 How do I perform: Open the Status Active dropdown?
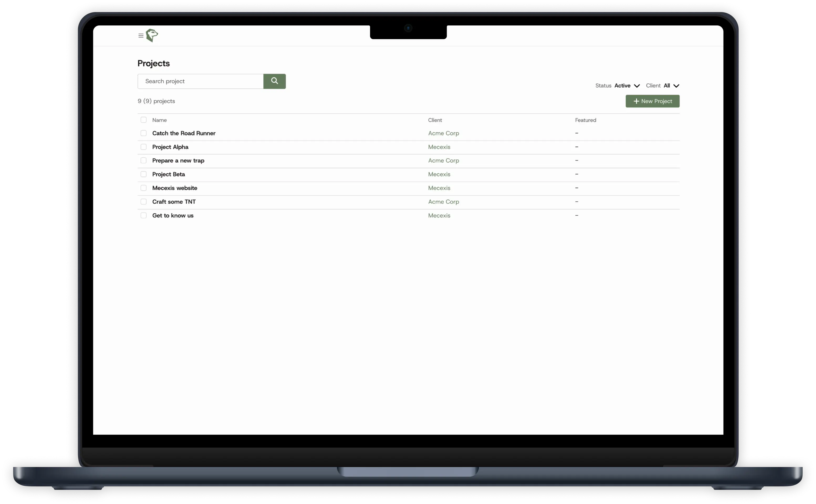[x=622, y=86]
